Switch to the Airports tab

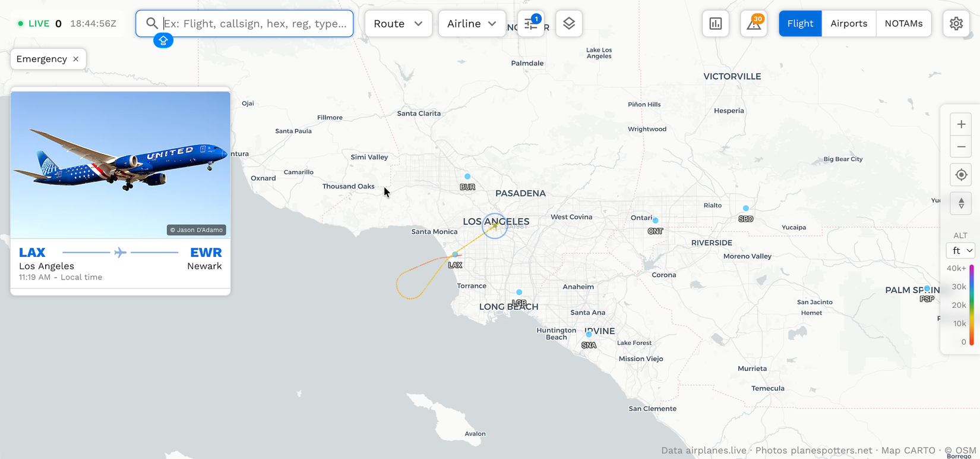click(849, 24)
